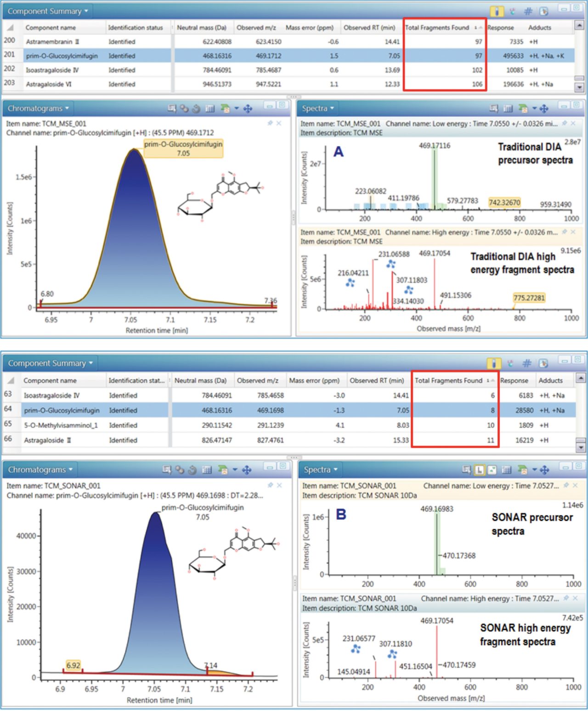Toggle the bar spectrum display icon in SONAR Spectra
This screenshot has height=711, width=588.
click(x=479, y=470)
